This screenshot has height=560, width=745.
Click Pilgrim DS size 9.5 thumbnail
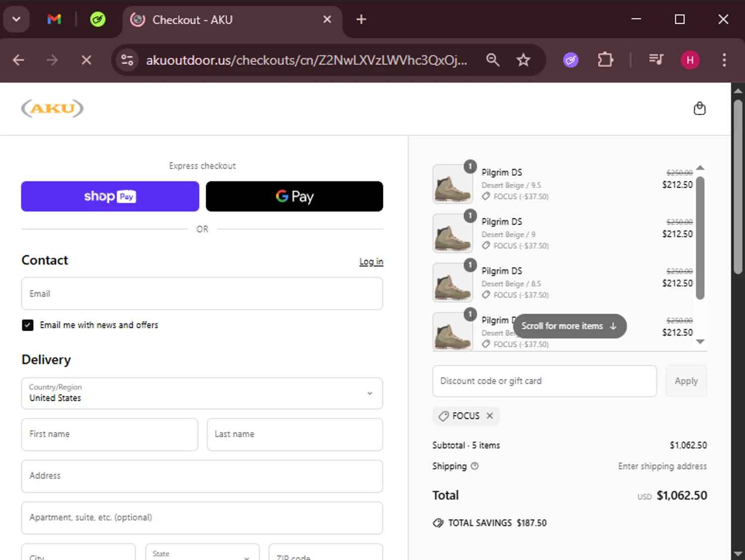coord(452,184)
